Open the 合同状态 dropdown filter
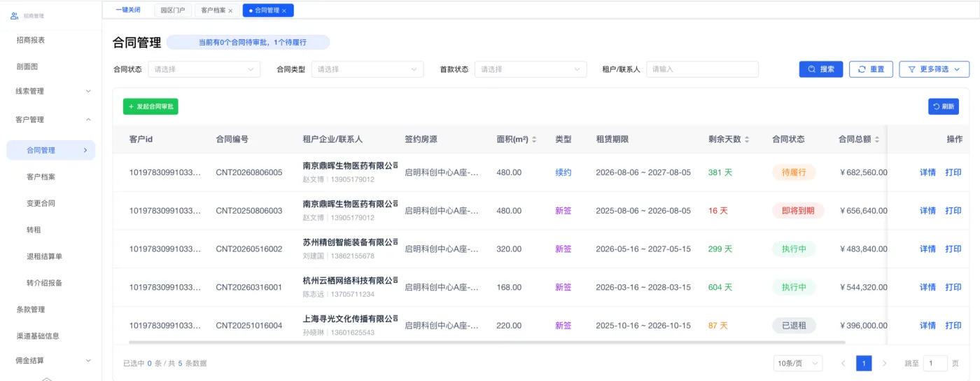Screen dimensions: 980x381 (x=204, y=69)
